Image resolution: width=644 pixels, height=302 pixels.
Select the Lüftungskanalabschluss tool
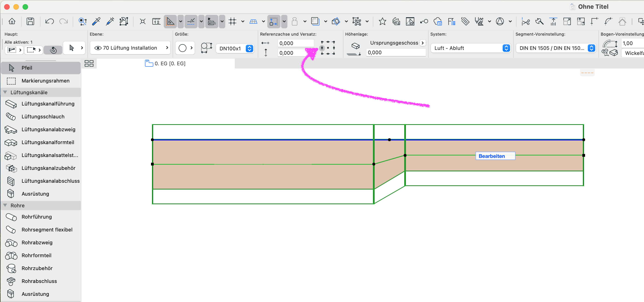[41, 181]
